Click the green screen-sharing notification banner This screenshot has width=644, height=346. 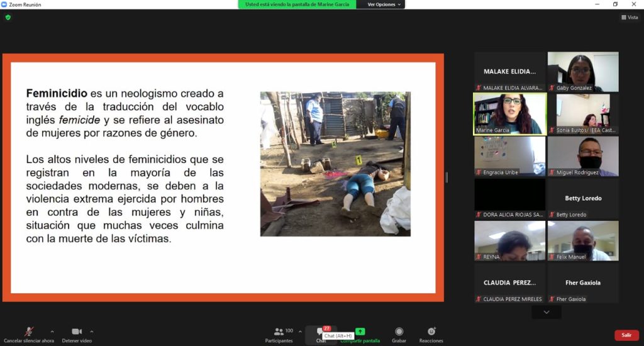297,4
